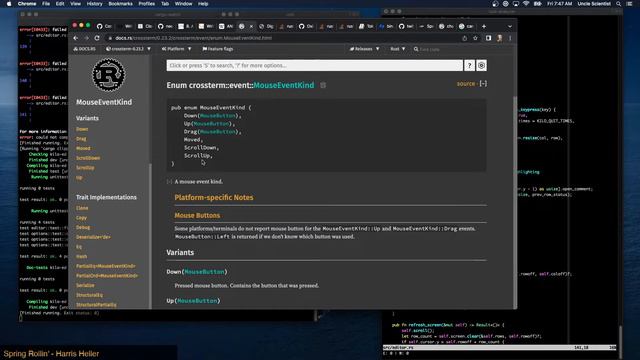Click Trait Implementations heading in sidebar
The height and width of the screenshot is (360, 640).
click(107, 197)
